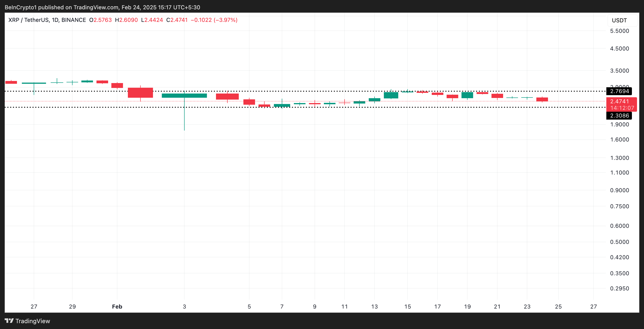Click the red candle on February 2

tap(140, 93)
